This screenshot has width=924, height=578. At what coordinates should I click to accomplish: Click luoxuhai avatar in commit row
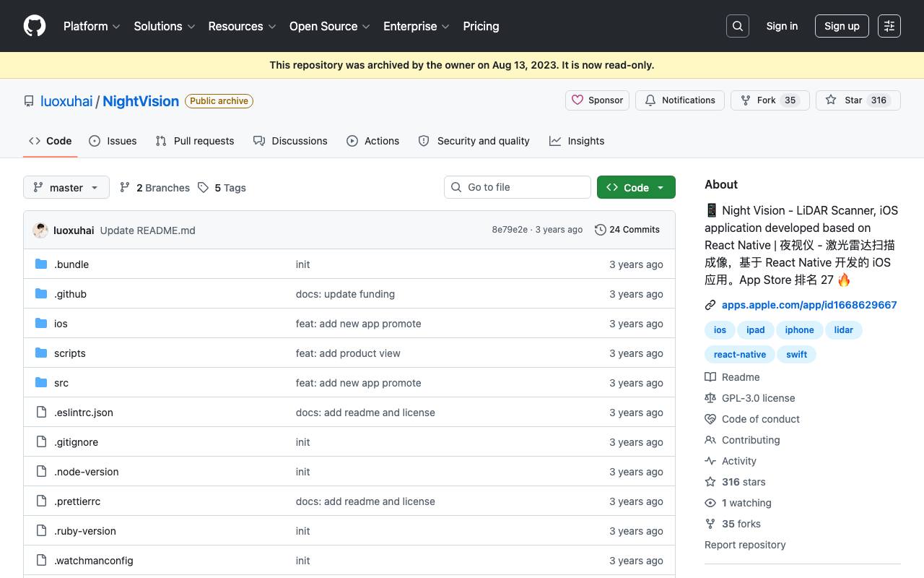(40, 230)
